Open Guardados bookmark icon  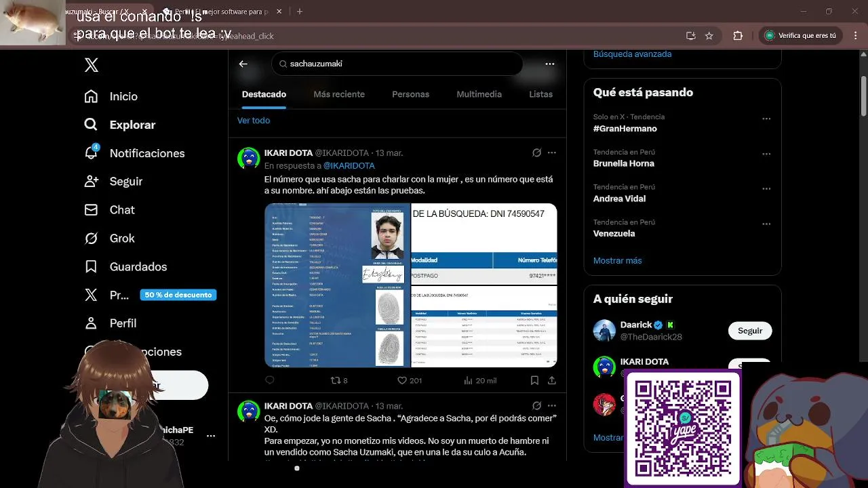coord(91,267)
